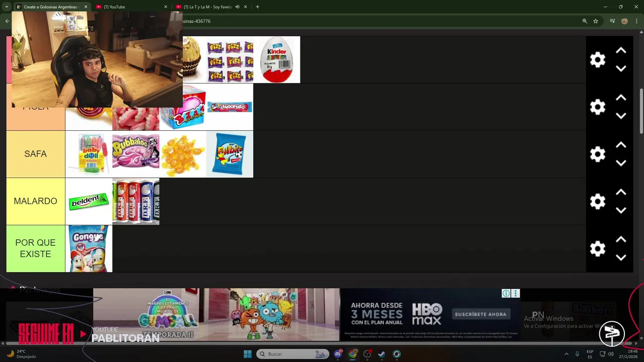This screenshot has height=362, width=644.
Task: Select the Beldent gum item
Action: click(x=89, y=202)
